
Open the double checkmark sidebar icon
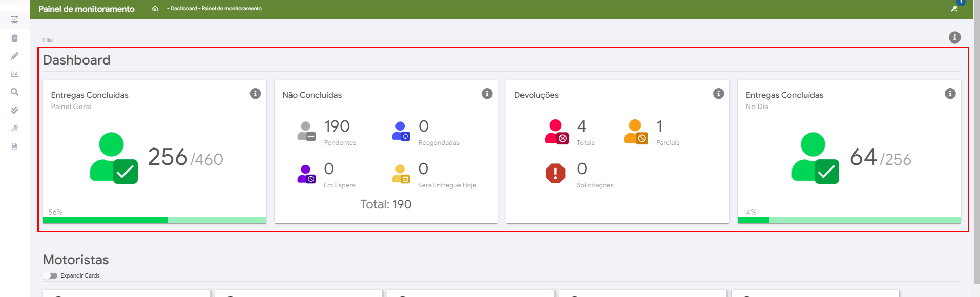pos(14,110)
